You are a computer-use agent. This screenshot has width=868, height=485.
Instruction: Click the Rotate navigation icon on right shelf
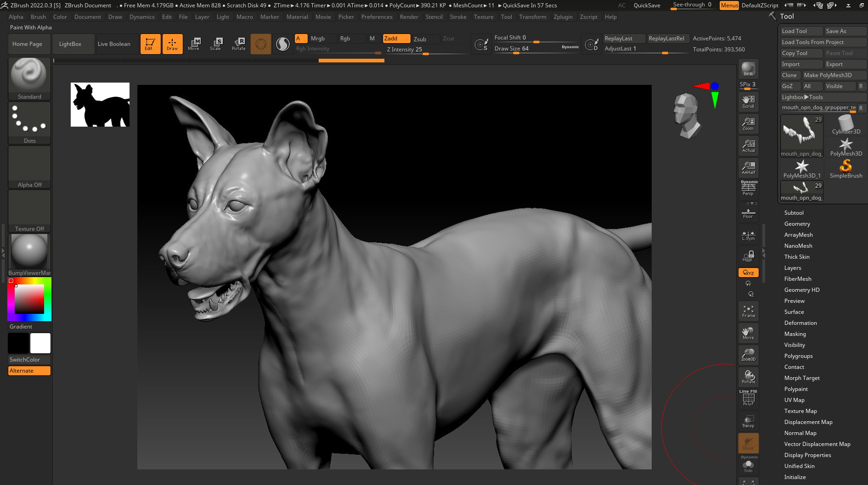(748, 377)
